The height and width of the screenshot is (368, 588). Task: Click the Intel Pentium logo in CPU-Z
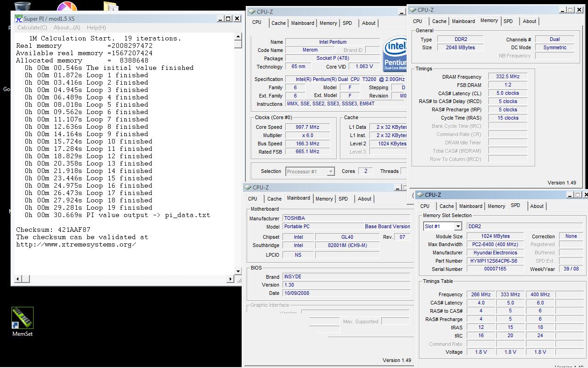click(395, 54)
